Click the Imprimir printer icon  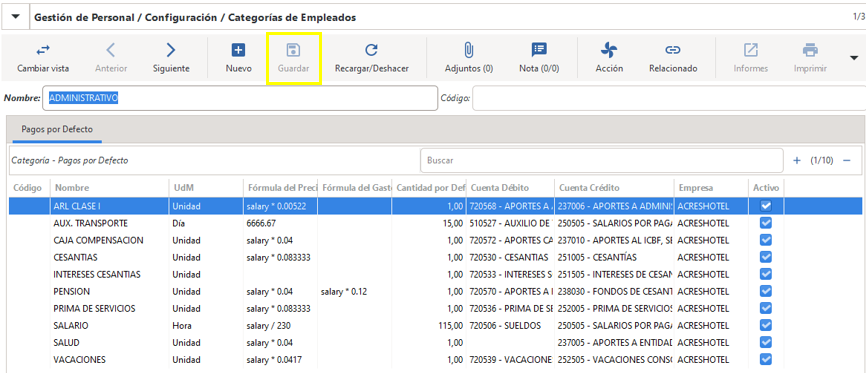coord(810,50)
